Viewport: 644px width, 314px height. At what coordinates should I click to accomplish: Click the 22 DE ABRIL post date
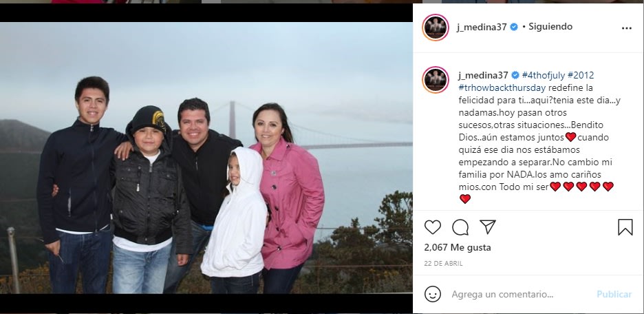coord(444,264)
